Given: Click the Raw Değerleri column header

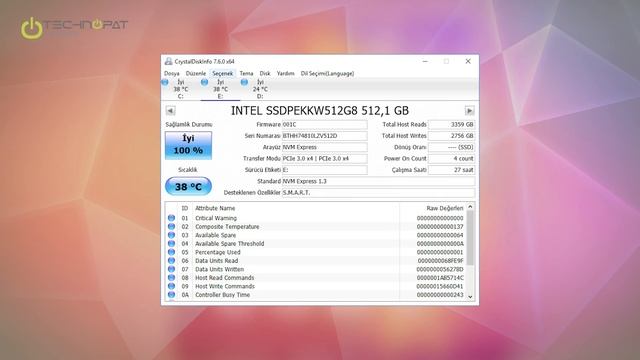Looking at the screenshot, I should pyautogui.click(x=445, y=208).
